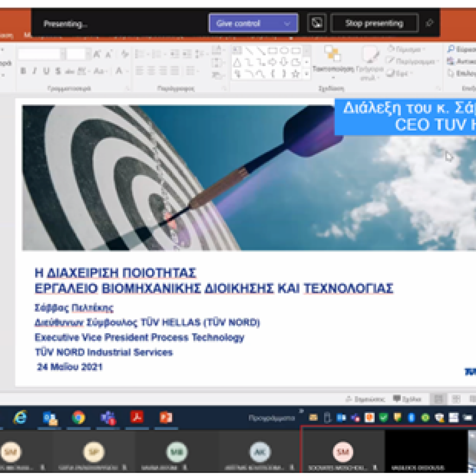
Task: Open the shape outline color menu
Action: (x=413, y=62)
